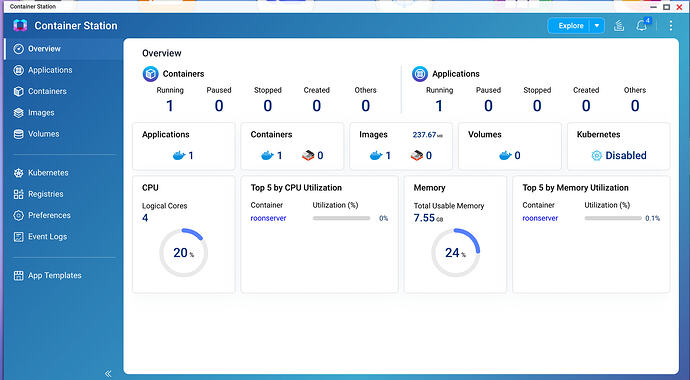Open the Kubernetes sidebar section
690x380 pixels.
coord(62,173)
